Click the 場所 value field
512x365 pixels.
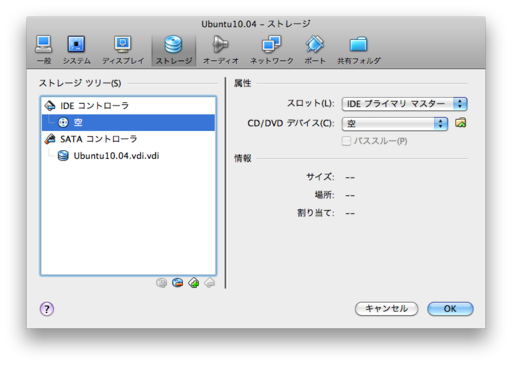pos(350,195)
